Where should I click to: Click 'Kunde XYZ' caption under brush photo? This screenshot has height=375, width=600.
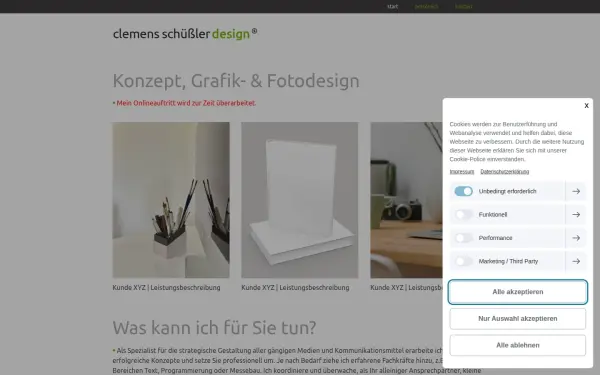click(166, 288)
